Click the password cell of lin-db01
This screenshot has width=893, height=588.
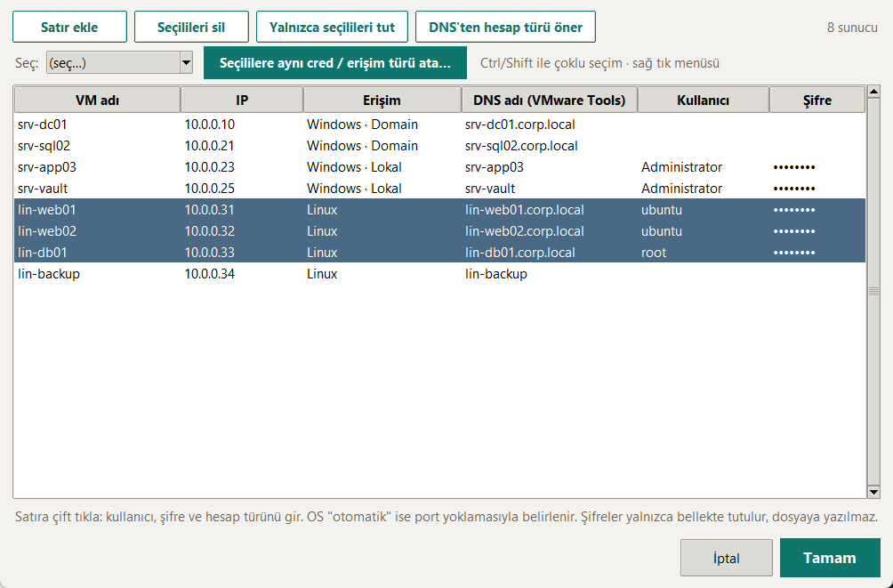point(794,253)
